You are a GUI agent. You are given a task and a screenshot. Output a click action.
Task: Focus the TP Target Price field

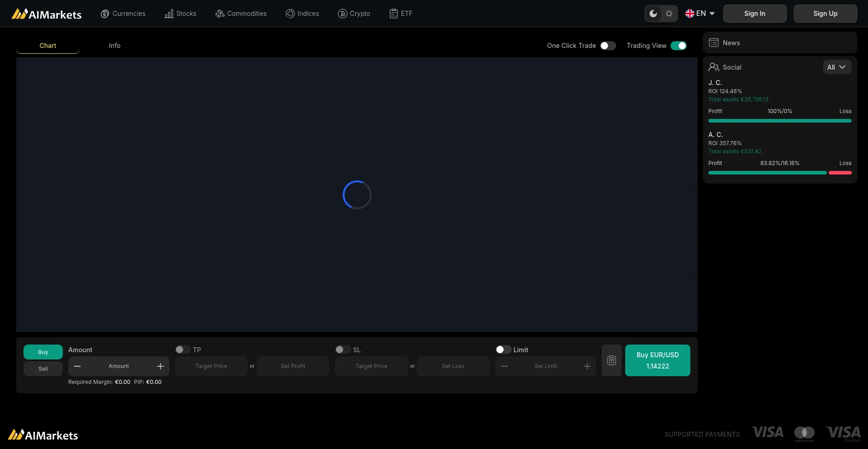point(211,366)
